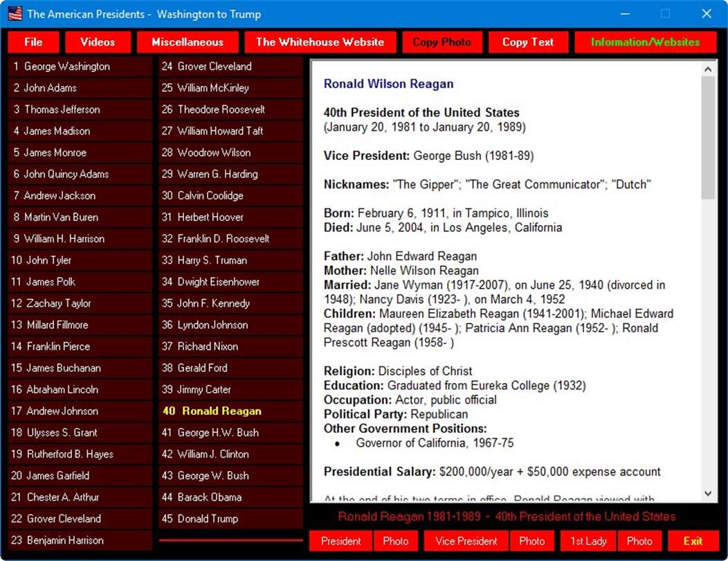
Task: Select 20 James Garfield
Action: click(x=80, y=476)
